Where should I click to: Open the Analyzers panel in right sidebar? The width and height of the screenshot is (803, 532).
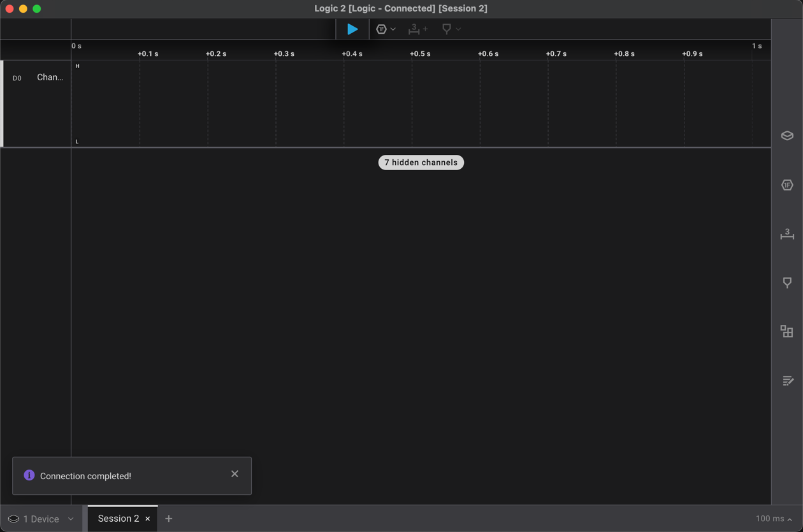coord(787,185)
